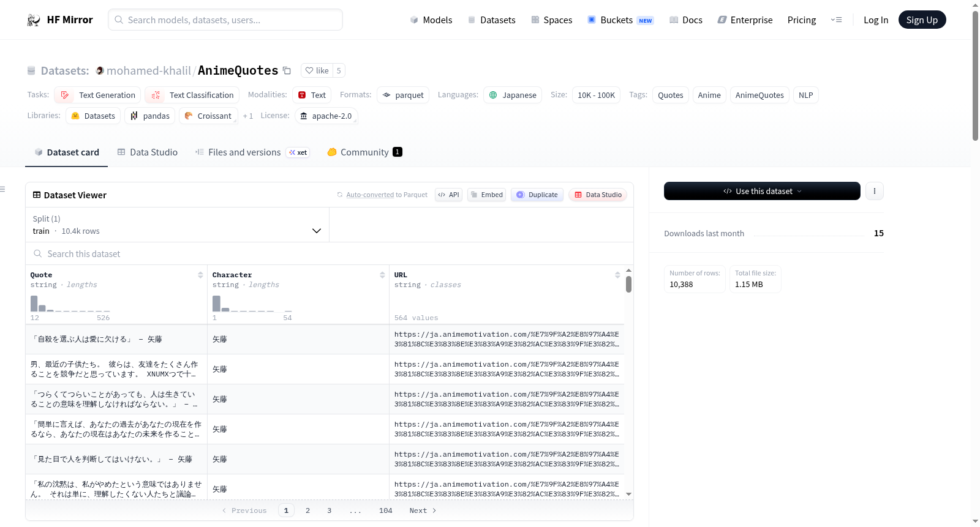Viewport: 980px width, 527px height.
Task: Switch to the Community tab
Action: 365,152
